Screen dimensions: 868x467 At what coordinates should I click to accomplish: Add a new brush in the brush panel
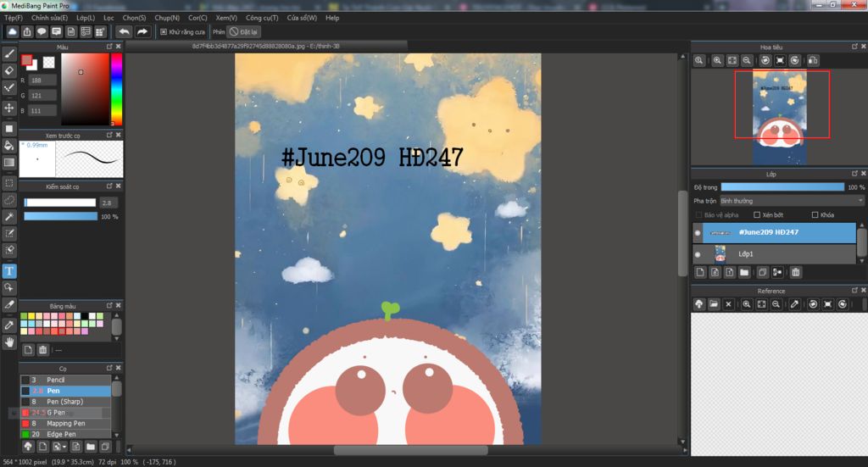(x=42, y=446)
